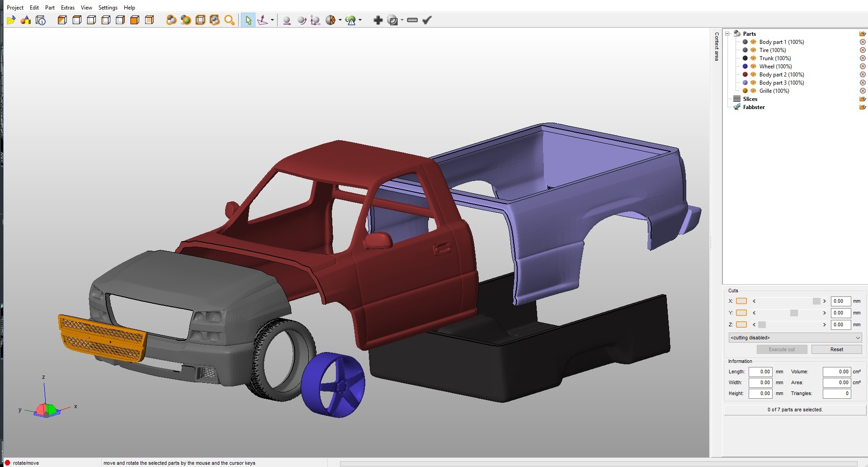This screenshot has width=868, height=467.
Task: Select the arrow pointer selection tool
Action: click(x=248, y=20)
